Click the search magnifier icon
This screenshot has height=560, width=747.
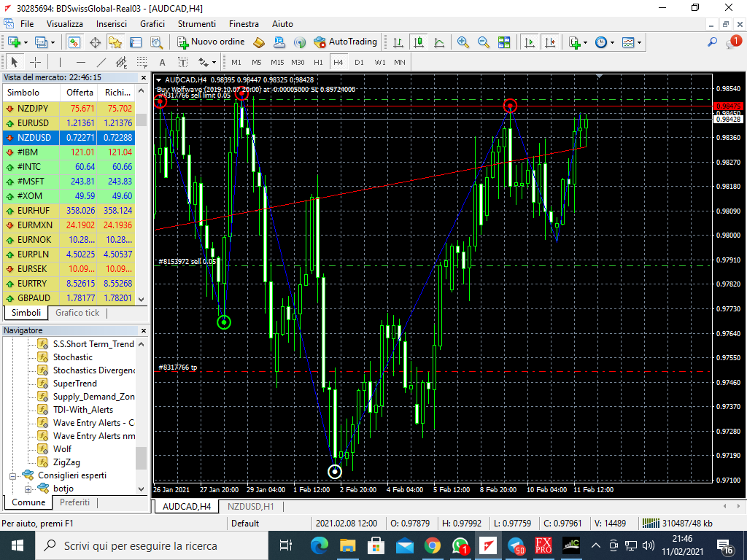click(712, 42)
